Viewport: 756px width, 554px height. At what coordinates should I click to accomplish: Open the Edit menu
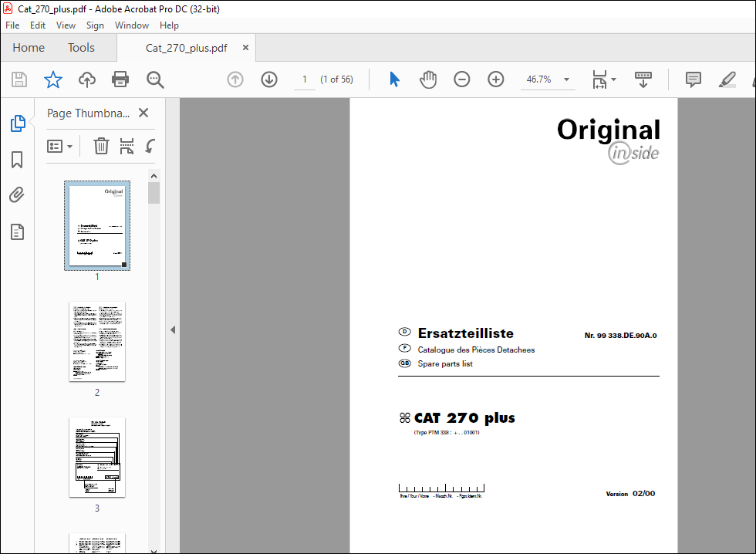[x=38, y=25]
